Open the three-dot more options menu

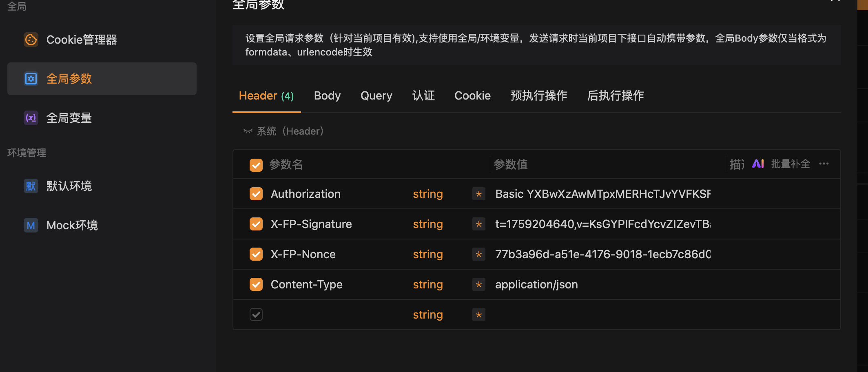[824, 164]
